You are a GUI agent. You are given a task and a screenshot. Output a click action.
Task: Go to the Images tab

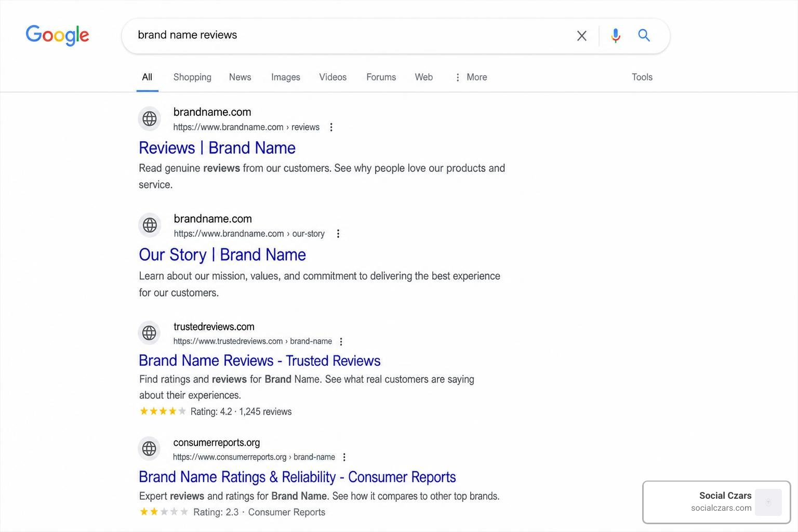point(286,77)
